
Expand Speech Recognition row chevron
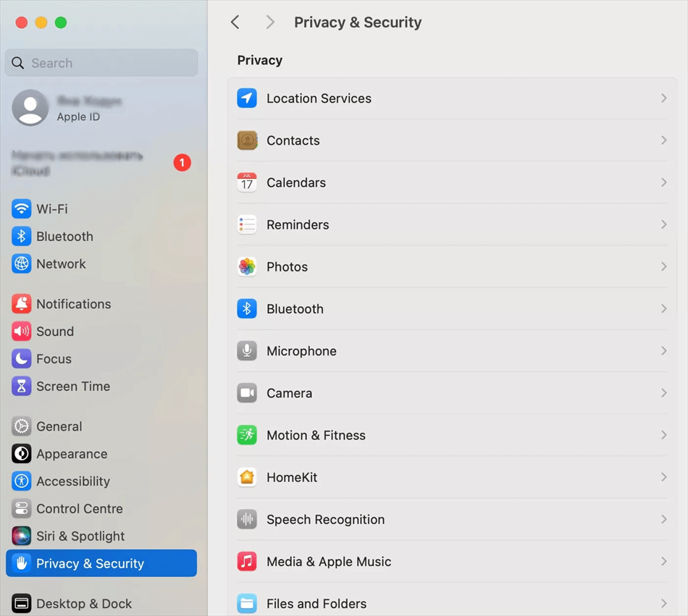663,519
